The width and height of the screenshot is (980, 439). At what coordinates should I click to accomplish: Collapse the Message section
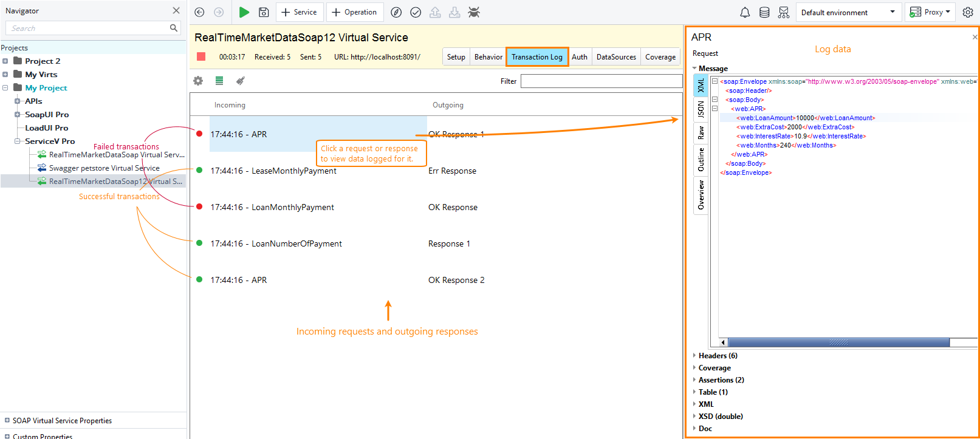coord(694,69)
